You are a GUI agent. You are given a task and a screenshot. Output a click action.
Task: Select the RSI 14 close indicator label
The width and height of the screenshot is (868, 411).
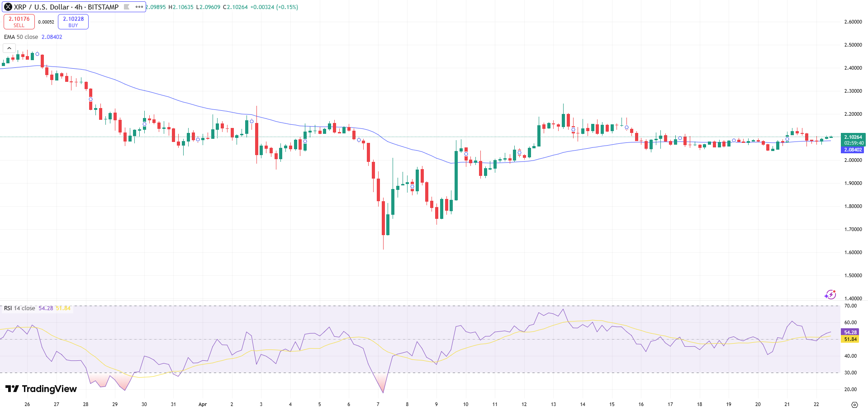(x=19, y=308)
